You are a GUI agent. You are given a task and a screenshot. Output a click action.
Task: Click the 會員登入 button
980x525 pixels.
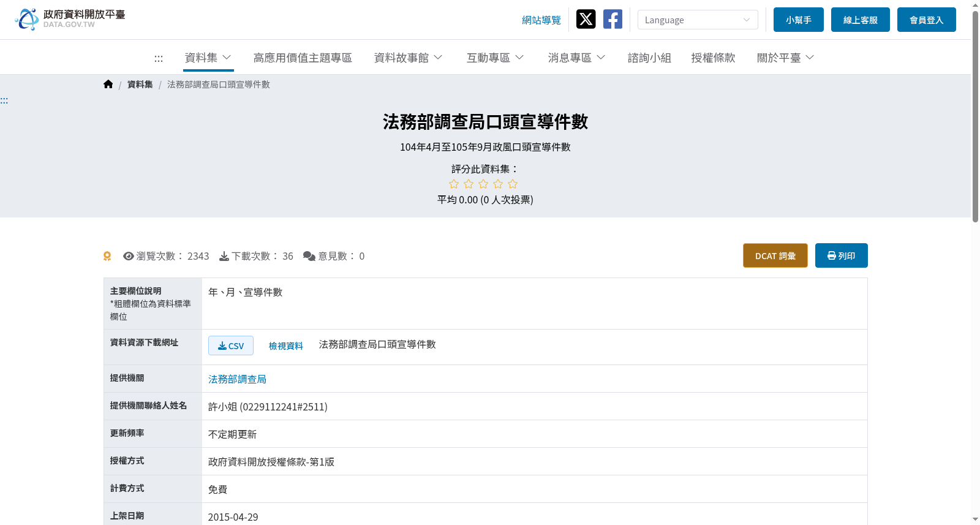click(927, 20)
